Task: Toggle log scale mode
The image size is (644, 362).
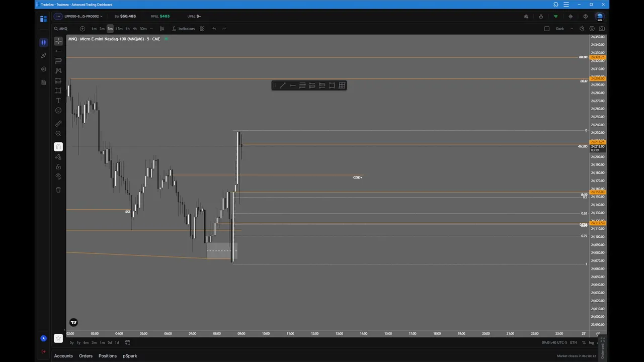Action: click(591, 343)
